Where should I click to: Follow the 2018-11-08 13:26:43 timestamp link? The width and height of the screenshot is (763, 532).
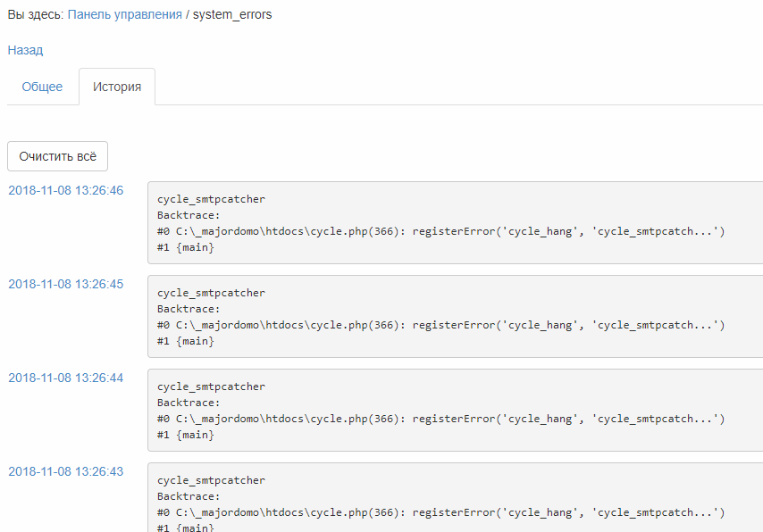[x=65, y=471]
